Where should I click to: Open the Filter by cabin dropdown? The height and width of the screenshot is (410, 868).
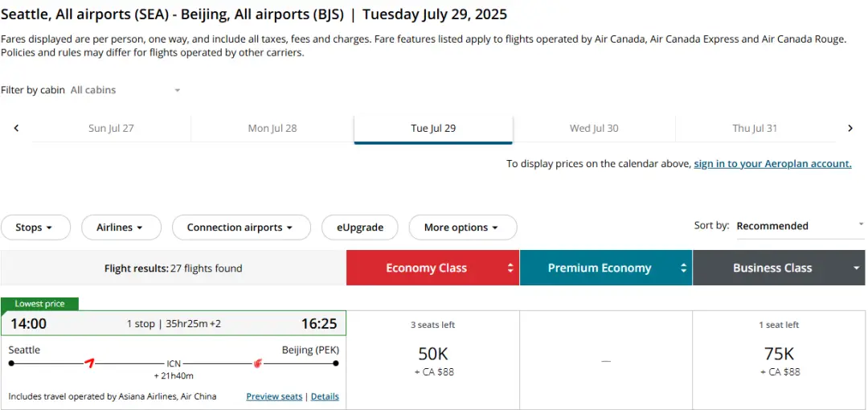(125, 90)
